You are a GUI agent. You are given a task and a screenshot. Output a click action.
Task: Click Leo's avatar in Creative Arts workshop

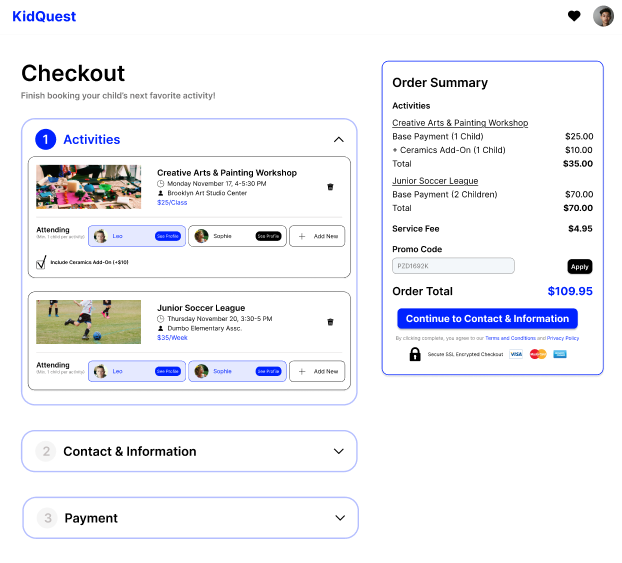point(100,236)
